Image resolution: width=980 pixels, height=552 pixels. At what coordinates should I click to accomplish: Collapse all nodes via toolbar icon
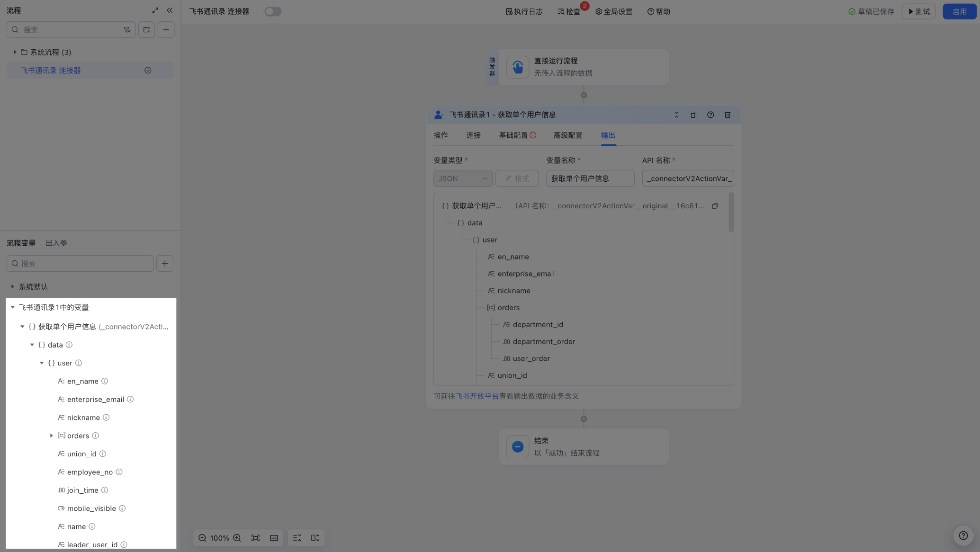[x=297, y=538]
